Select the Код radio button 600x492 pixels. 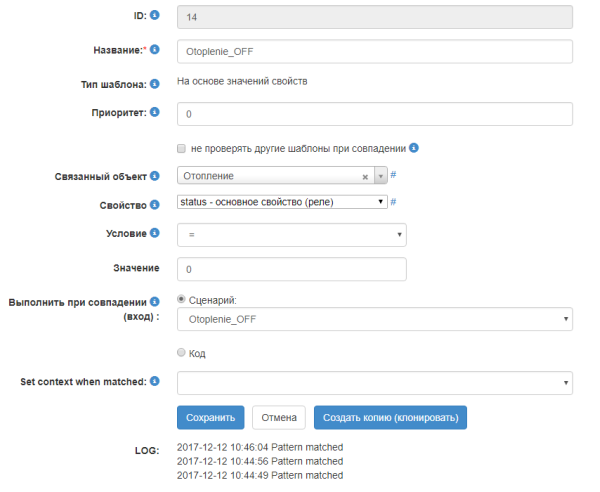pyautogui.click(x=181, y=353)
